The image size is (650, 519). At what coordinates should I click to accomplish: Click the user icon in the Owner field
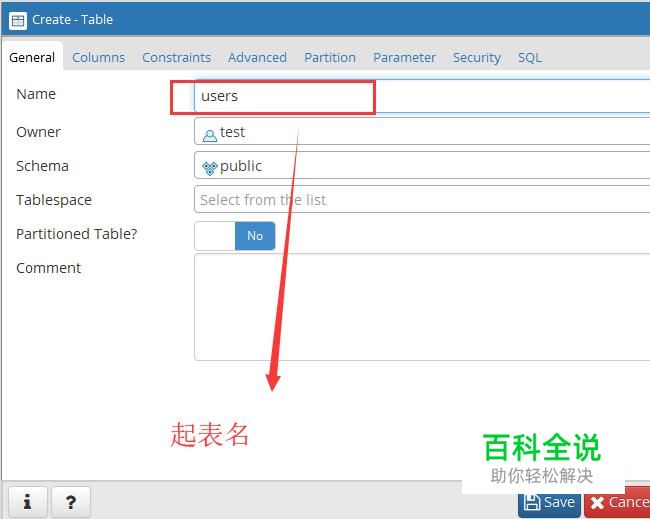pyautogui.click(x=209, y=135)
